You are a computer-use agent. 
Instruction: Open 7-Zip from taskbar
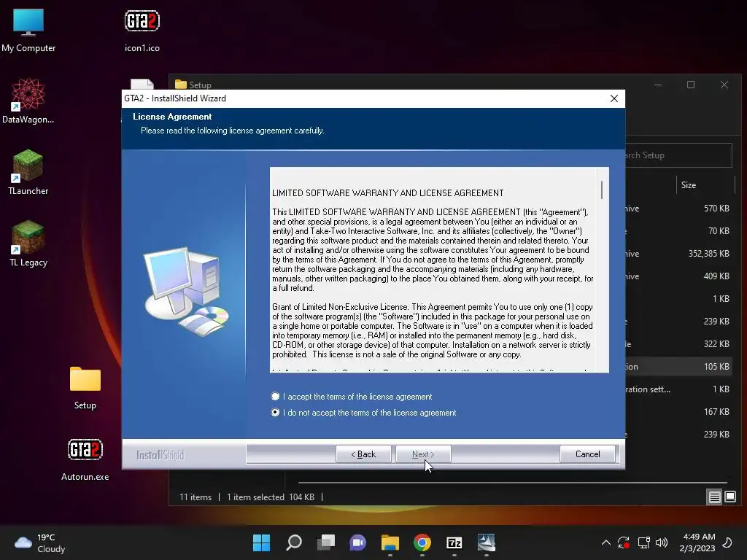click(454, 542)
